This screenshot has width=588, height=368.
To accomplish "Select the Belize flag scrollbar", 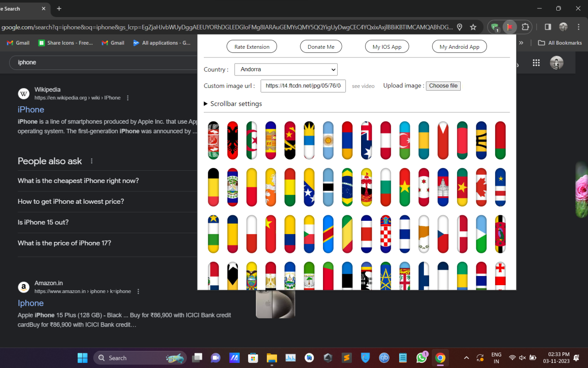I will [x=232, y=187].
